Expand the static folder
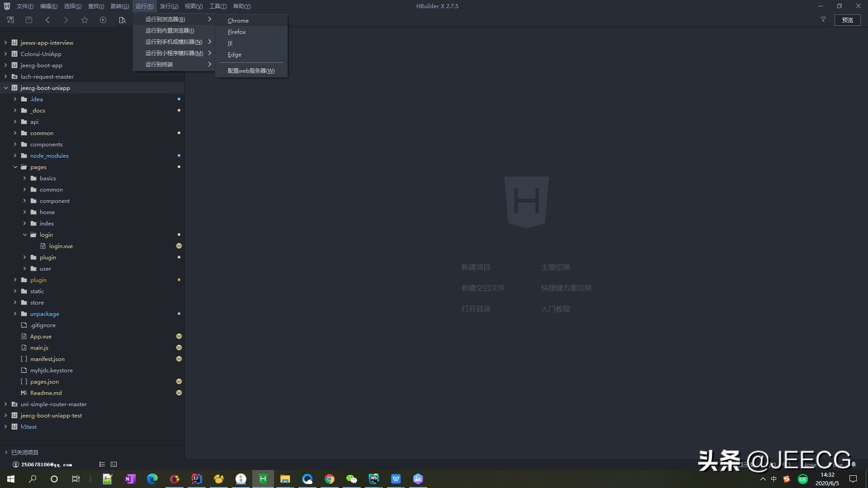The height and width of the screenshot is (488, 868). [x=15, y=291]
